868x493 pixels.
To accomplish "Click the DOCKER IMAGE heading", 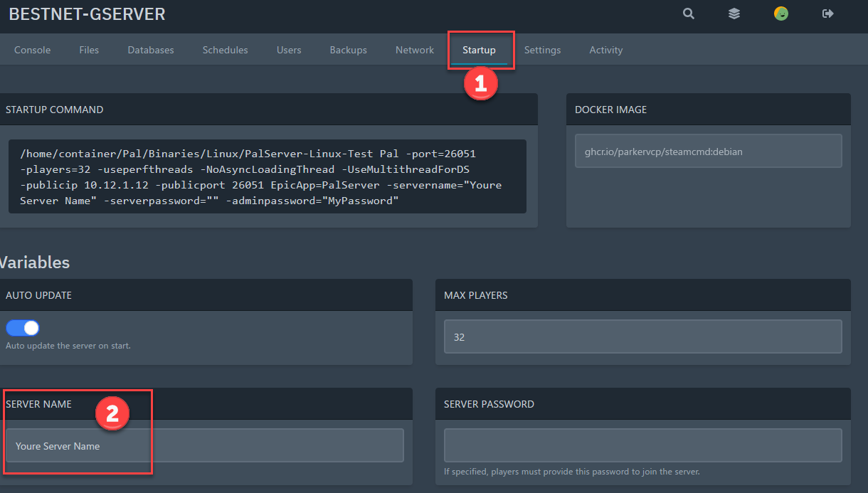I will click(611, 110).
